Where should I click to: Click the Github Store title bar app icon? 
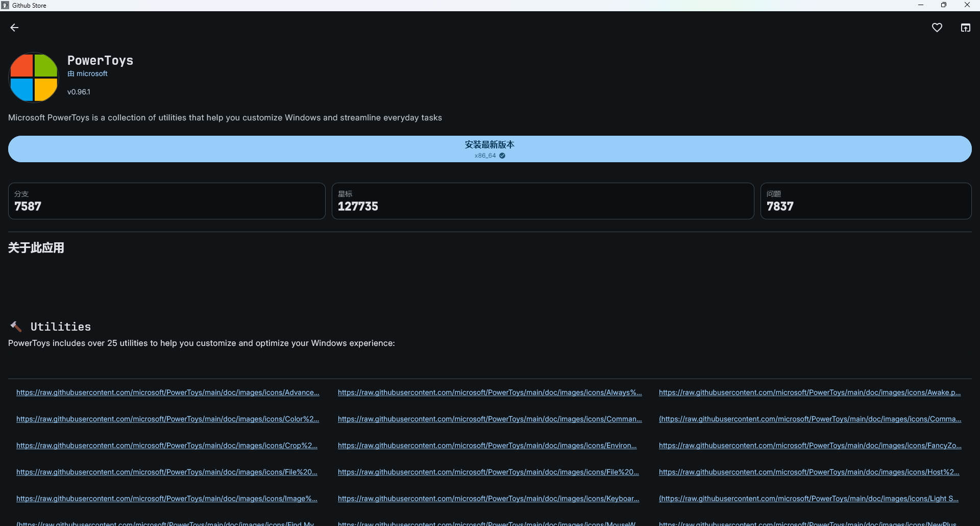point(5,5)
